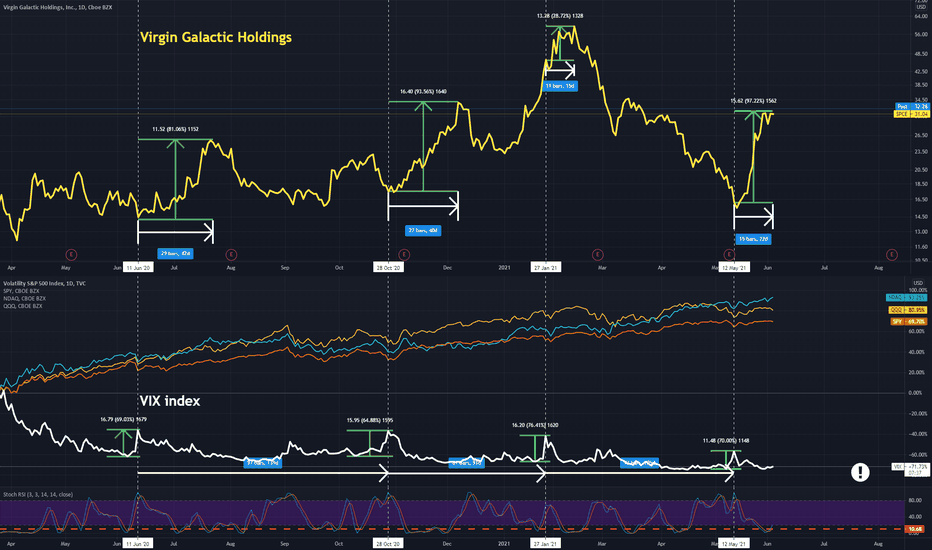Click the QQQ percentage label on scale
This screenshot has height=550, width=932.
(x=908, y=310)
